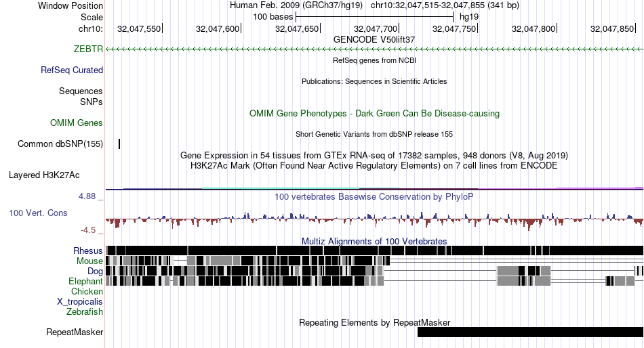Click the Short Genetic Variants dbSNP title
644x348 pixels.
pyautogui.click(x=374, y=134)
